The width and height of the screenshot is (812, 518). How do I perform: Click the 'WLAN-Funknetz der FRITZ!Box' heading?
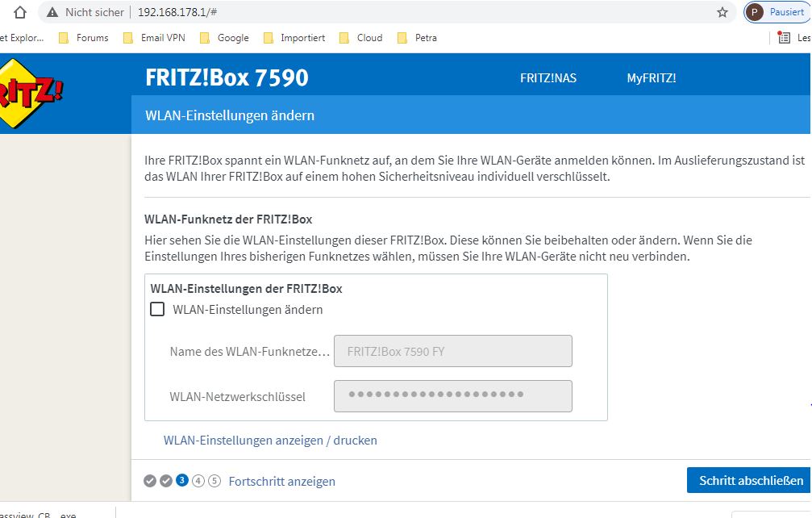228,219
